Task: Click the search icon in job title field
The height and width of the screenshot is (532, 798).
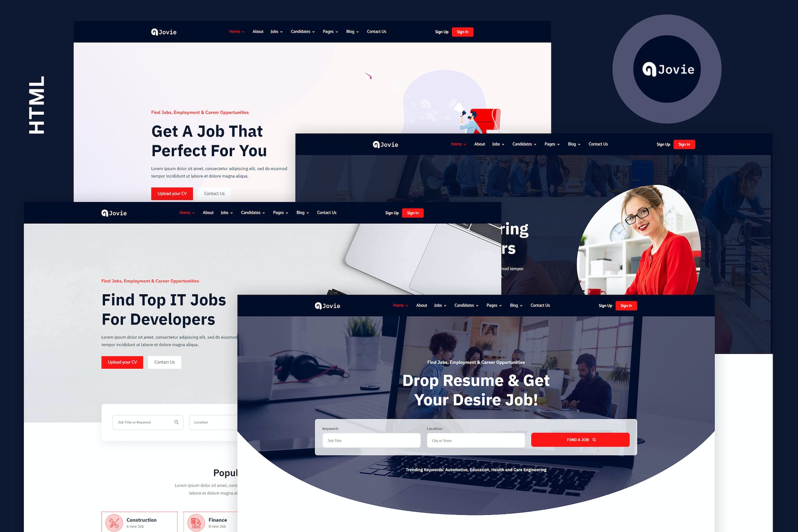Action: pyautogui.click(x=176, y=422)
